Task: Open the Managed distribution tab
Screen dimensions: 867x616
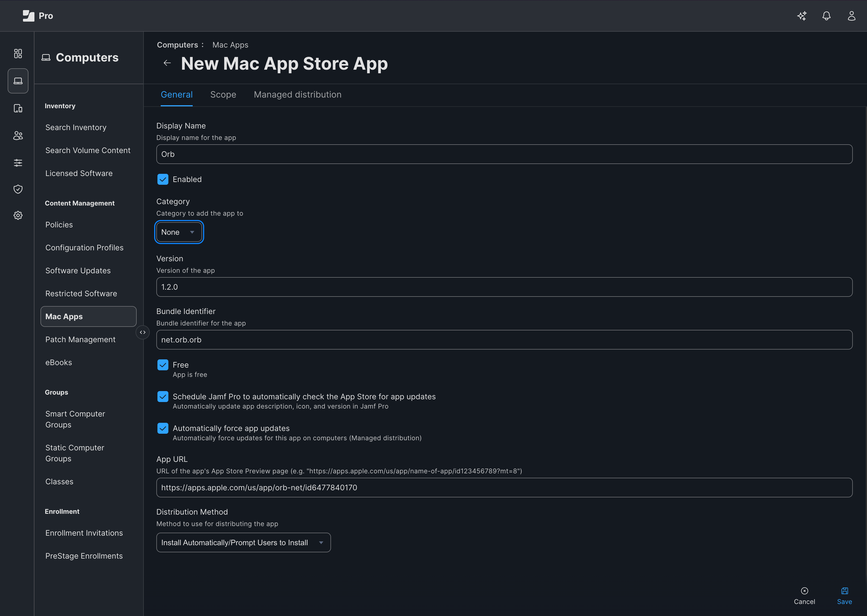Action: (297, 95)
